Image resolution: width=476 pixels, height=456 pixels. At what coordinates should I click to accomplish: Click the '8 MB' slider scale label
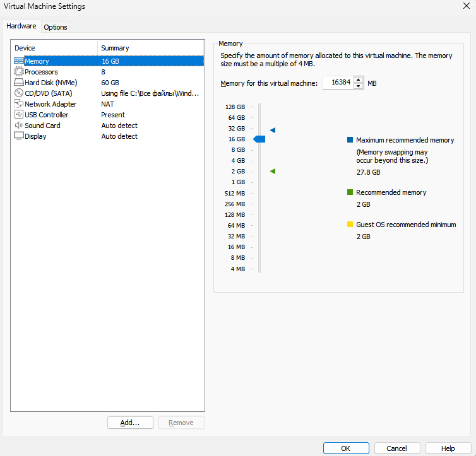point(238,258)
